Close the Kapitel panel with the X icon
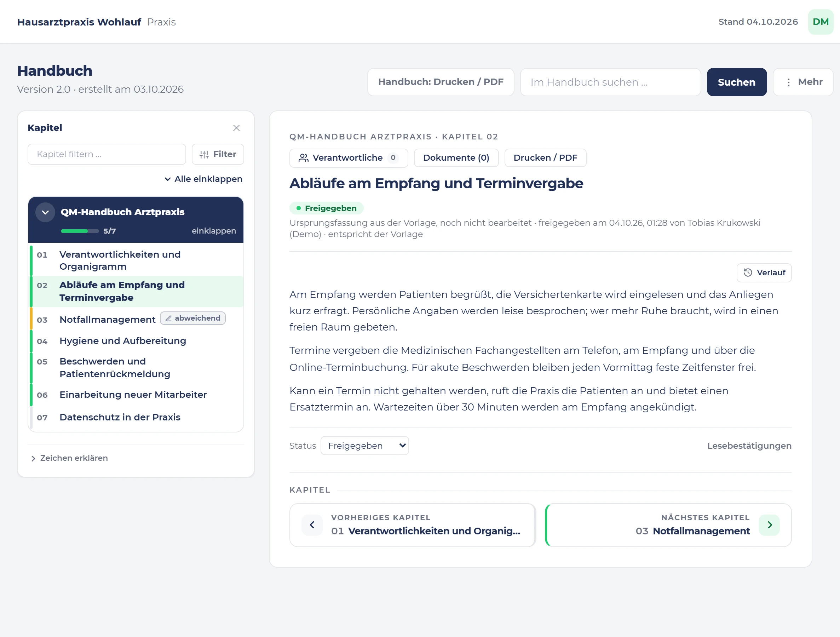Viewport: 840px width, 637px height. pyautogui.click(x=236, y=128)
